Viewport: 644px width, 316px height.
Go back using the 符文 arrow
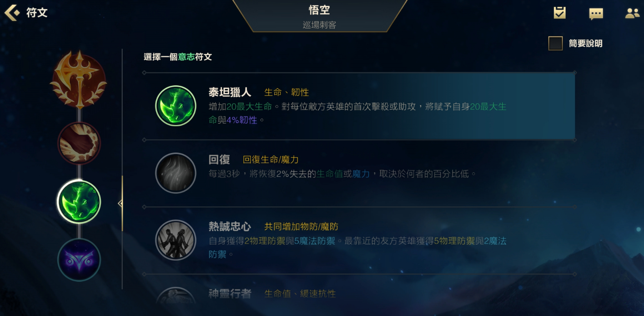tap(12, 12)
